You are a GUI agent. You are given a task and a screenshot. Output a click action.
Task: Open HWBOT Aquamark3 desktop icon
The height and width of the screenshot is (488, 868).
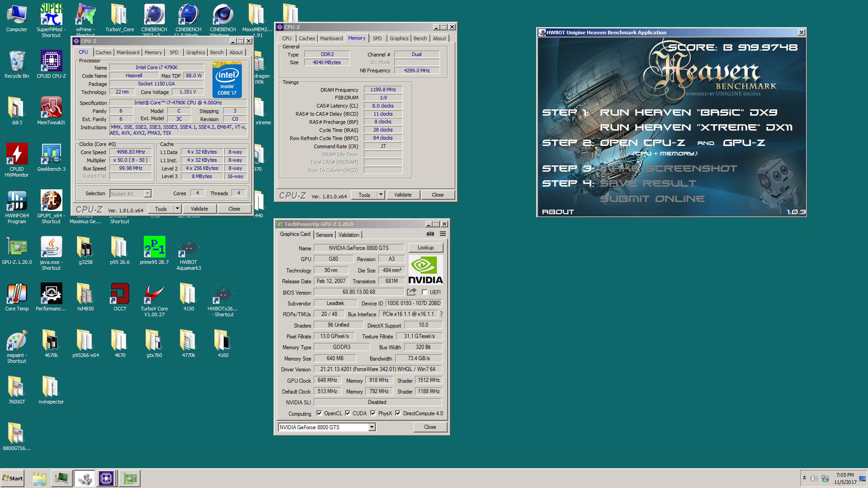[189, 253]
